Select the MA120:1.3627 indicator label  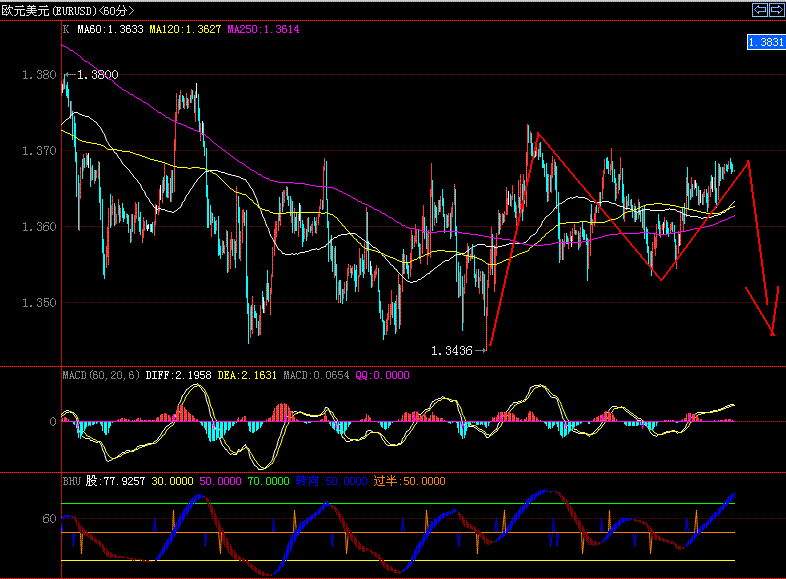[x=185, y=30]
